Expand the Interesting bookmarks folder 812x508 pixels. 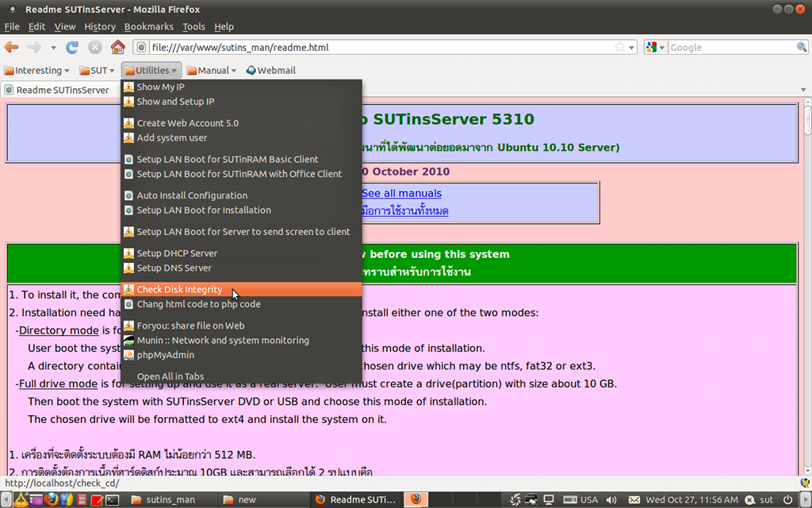36,70
